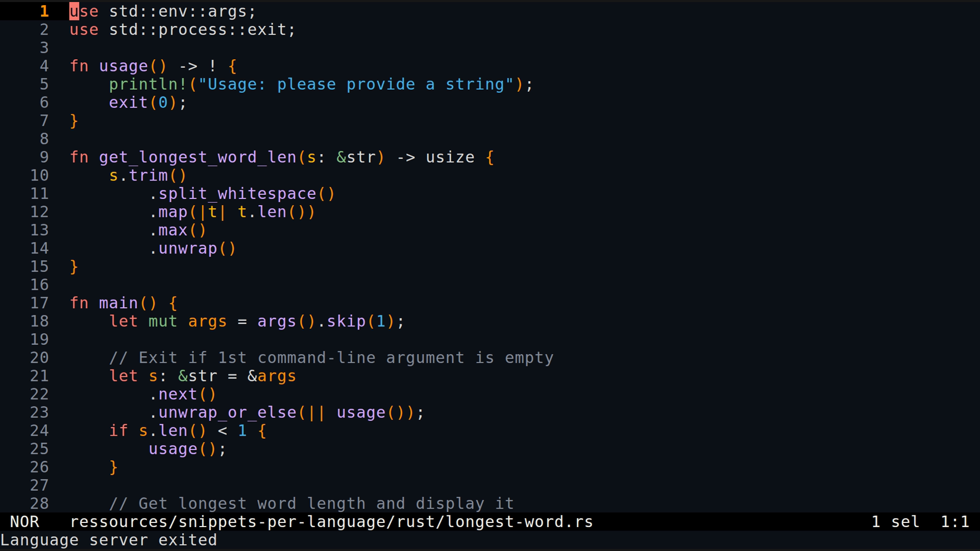The image size is (980, 551).
Task: Click the usize return type on line 9
Action: click(450, 157)
